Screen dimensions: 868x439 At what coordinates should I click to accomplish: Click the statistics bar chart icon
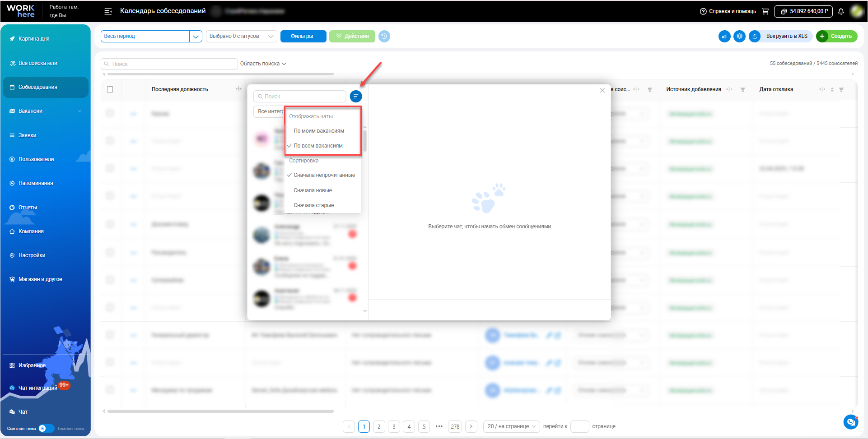coord(724,36)
